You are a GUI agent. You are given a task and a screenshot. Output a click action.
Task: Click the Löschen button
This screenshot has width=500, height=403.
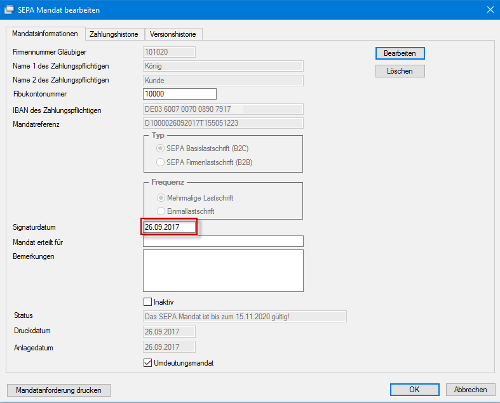pyautogui.click(x=400, y=71)
